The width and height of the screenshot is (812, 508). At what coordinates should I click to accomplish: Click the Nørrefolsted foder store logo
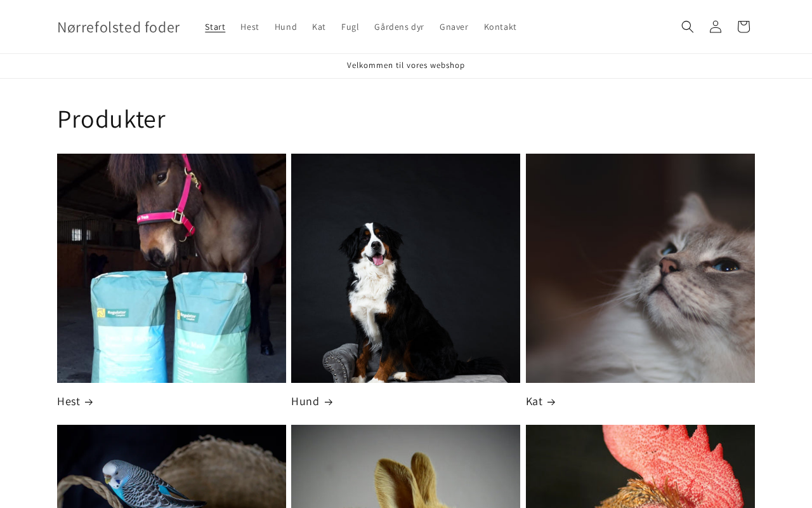tap(119, 27)
